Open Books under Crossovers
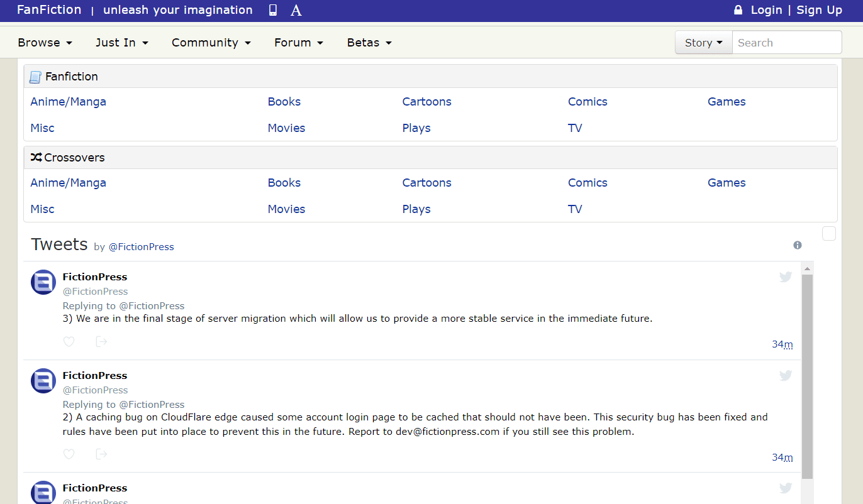The image size is (863, 504). coord(284,183)
